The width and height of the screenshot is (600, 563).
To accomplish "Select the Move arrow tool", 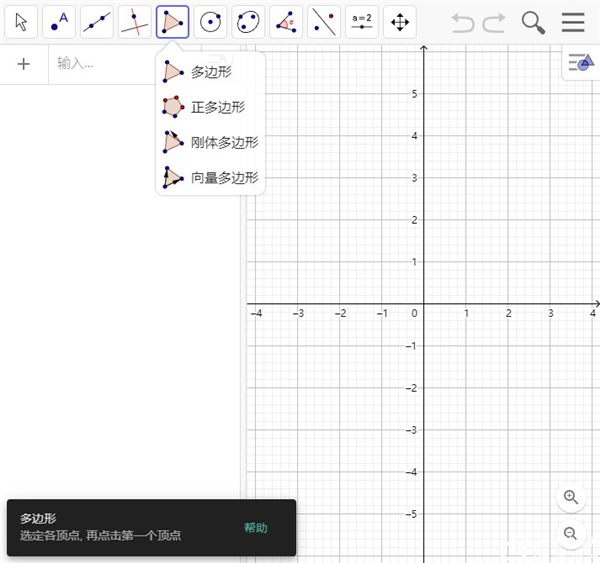I will (21, 22).
